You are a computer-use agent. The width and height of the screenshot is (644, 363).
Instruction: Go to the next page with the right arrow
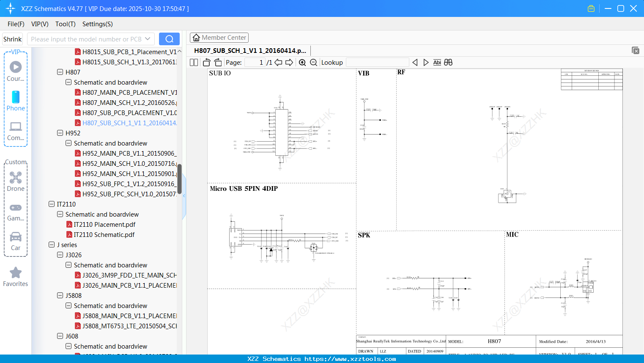pos(289,62)
